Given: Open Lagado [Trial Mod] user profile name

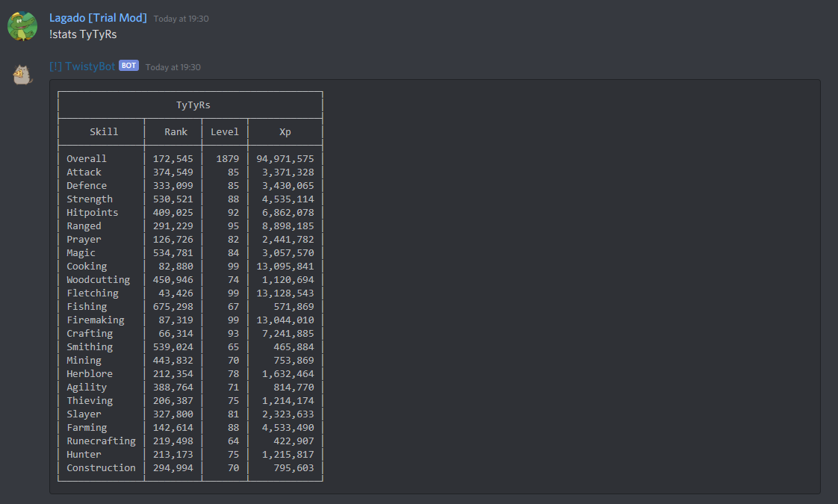Looking at the screenshot, I should tap(98, 18).
